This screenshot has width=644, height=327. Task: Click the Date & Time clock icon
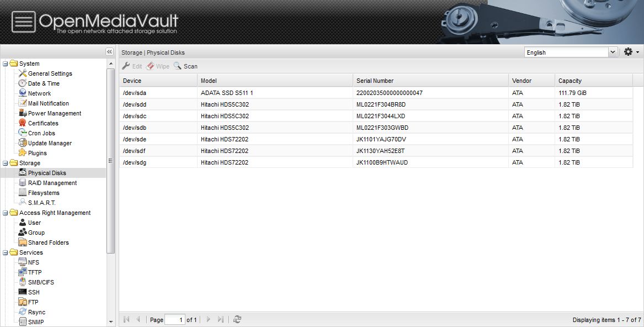pyautogui.click(x=23, y=83)
